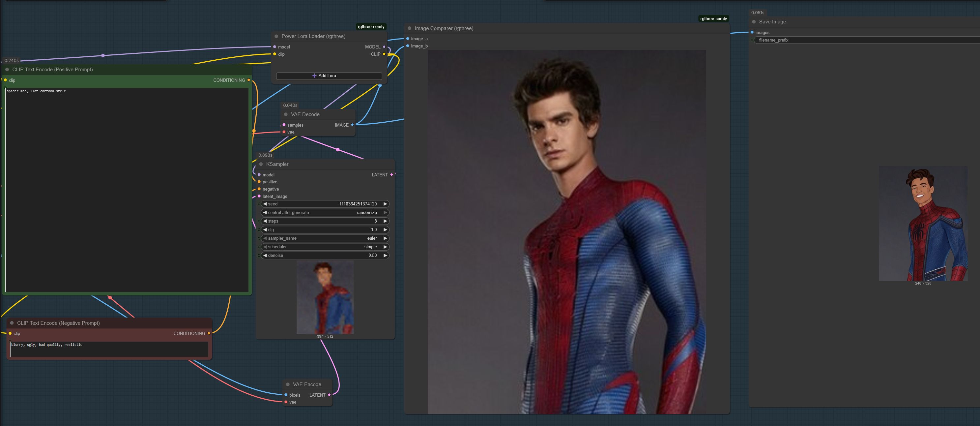The width and height of the screenshot is (980, 426).
Task: Click the latent_image input port on KSampler
Action: pyautogui.click(x=259, y=197)
